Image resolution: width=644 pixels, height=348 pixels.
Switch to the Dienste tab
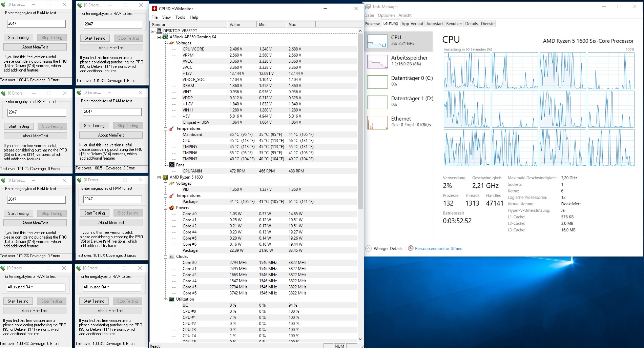(x=487, y=24)
